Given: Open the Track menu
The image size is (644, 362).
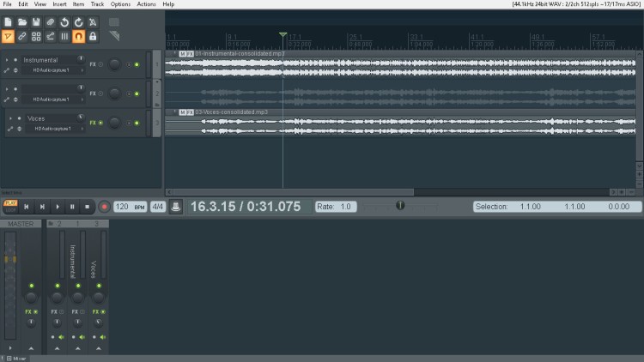Looking at the screenshot, I should (98, 4).
